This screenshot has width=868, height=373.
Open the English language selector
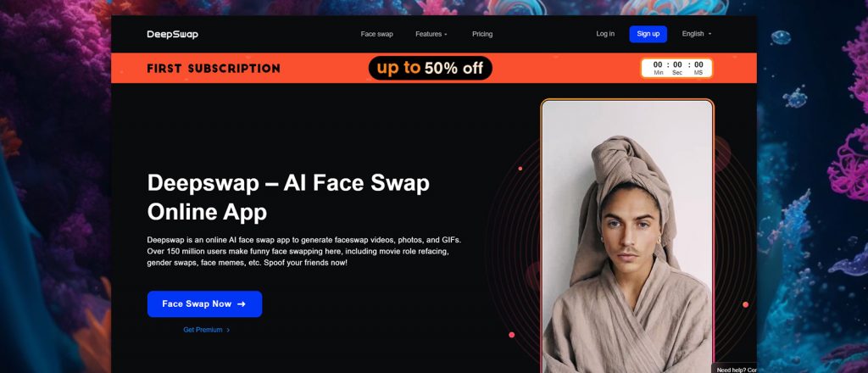tap(697, 34)
